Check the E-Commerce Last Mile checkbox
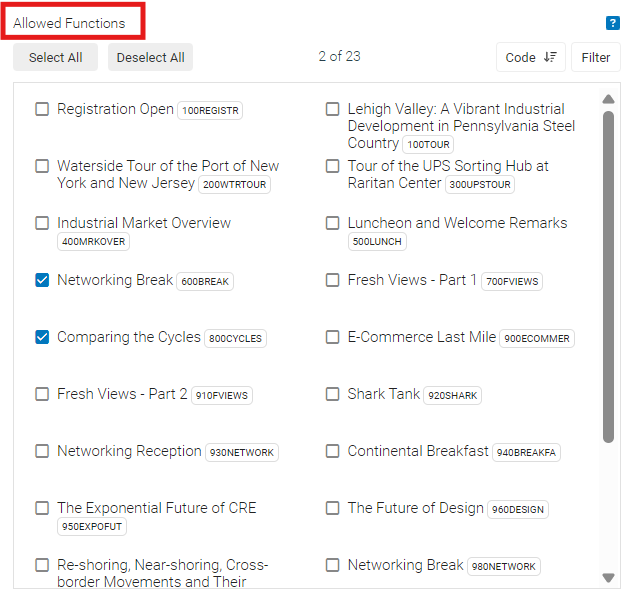Viewport: 637px width, 605px height. click(x=332, y=337)
